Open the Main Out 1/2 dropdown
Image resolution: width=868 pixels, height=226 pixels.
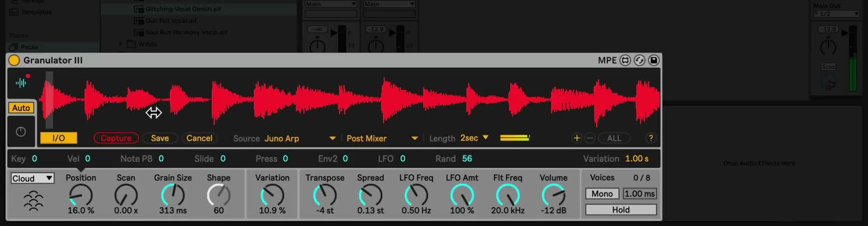point(836,14)
